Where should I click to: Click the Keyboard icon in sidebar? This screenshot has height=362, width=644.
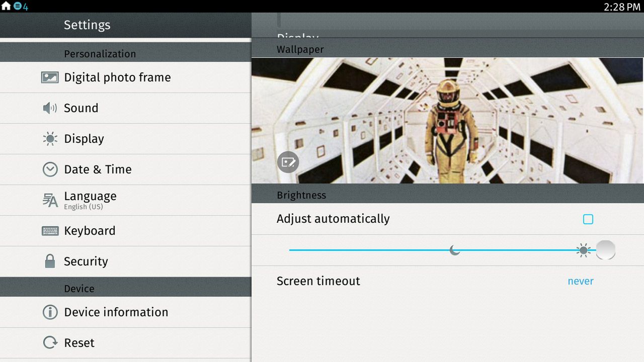(x=50, y=231)
